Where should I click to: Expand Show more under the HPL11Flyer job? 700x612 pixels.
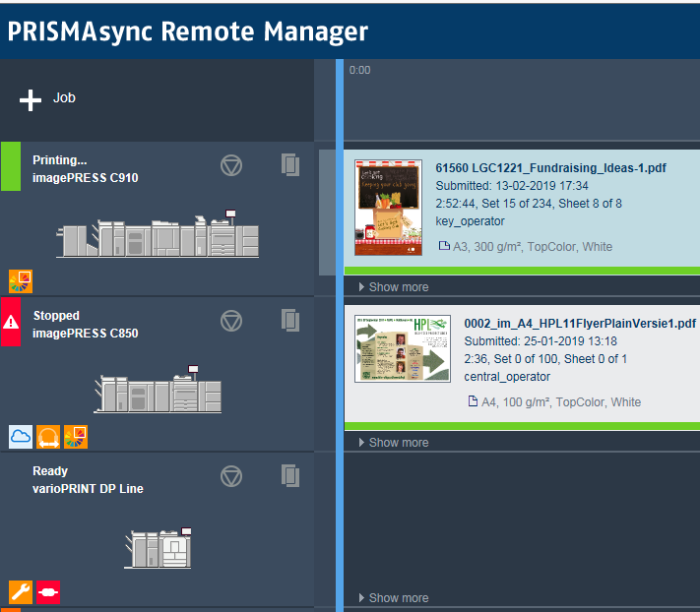[394, 443]
